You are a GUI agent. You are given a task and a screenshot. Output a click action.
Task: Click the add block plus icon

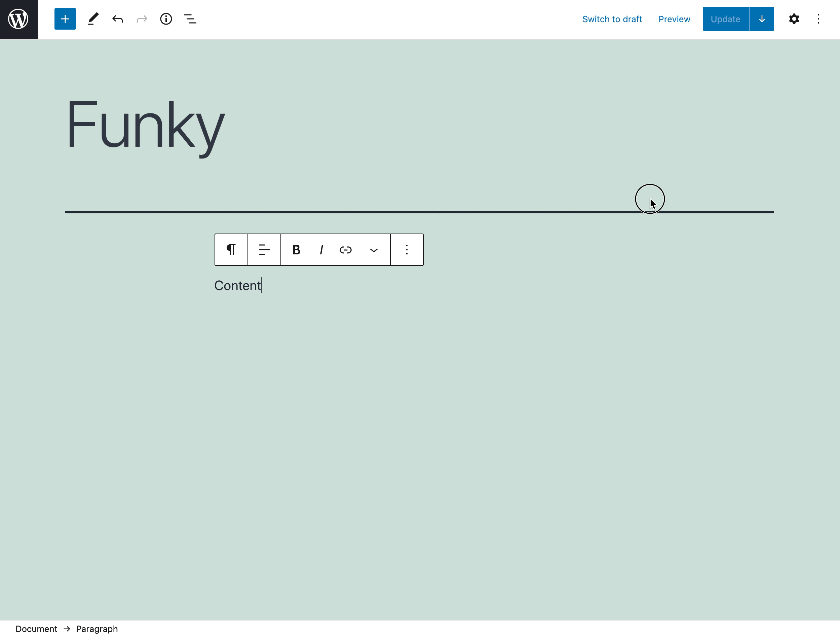click(x=65, y=19)
